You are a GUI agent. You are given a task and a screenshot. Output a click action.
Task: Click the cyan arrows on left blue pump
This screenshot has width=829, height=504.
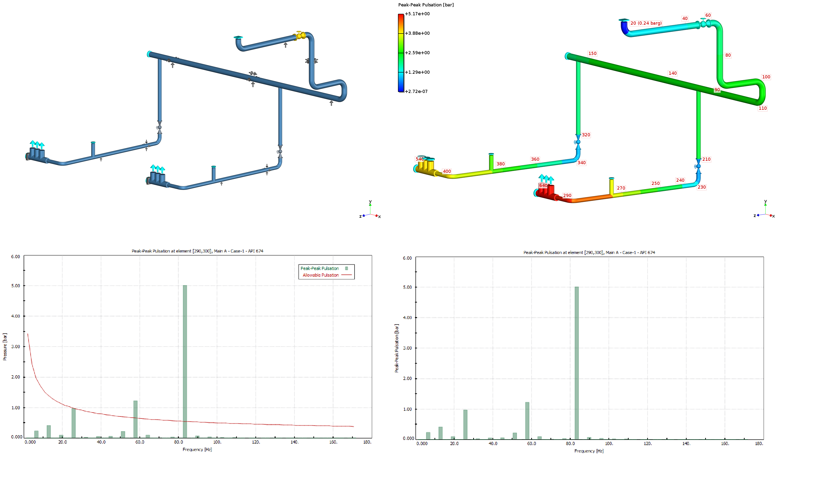coord(37,144)
